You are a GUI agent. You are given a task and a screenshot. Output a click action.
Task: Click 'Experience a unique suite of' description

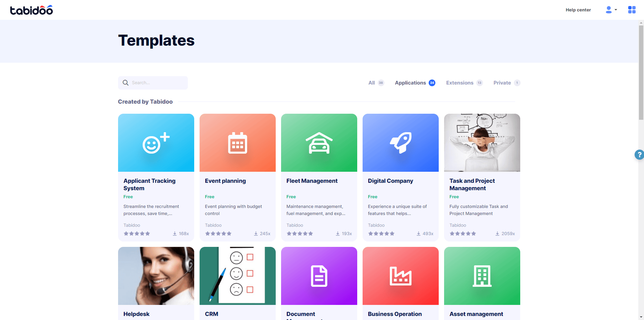(x=397, y=210)
